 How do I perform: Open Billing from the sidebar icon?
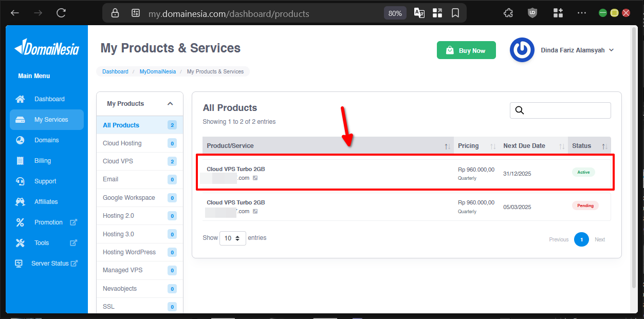21,160
